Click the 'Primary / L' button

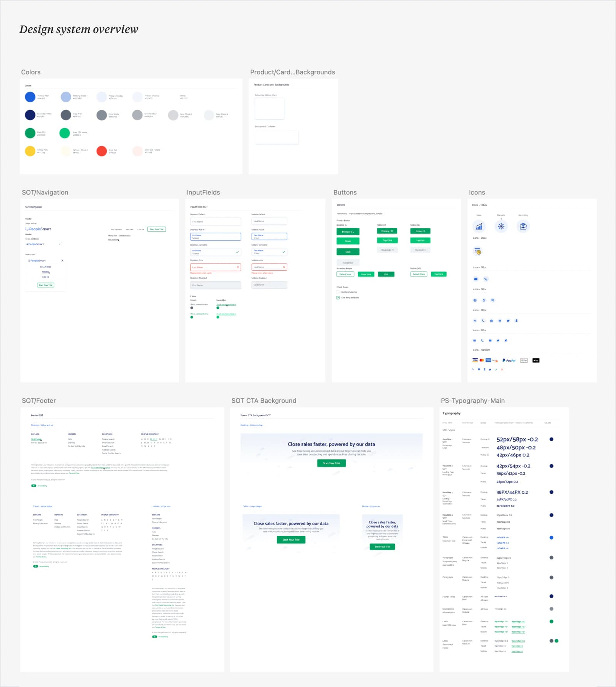pyautogui.click(x=348, y=231)
